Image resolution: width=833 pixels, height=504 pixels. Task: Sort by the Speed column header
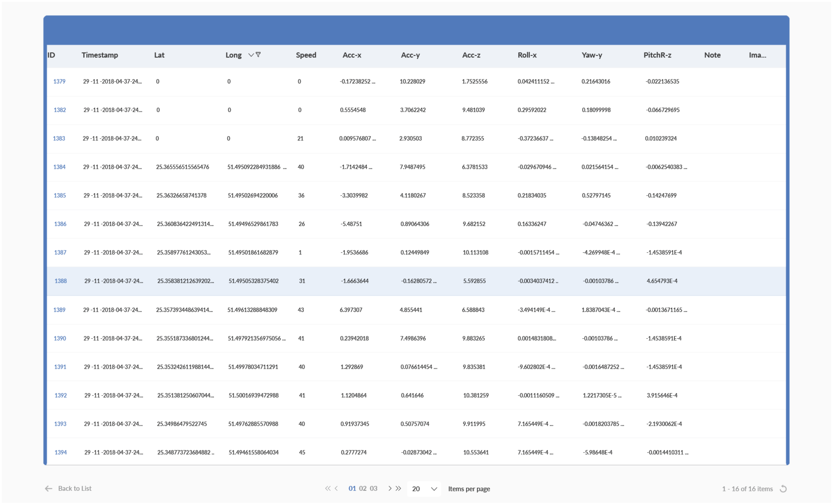pos(306,55)
